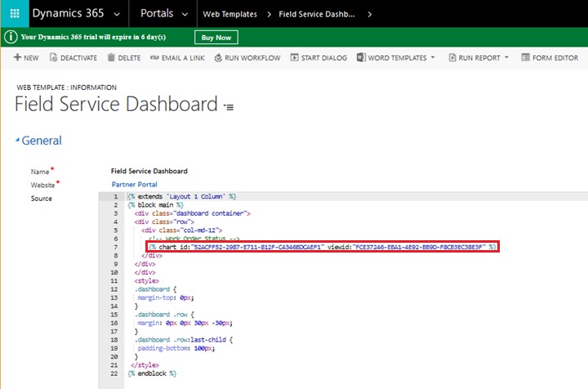Click the Email a Link chain icon
The image size is (588, 389).
coord(154,58)
